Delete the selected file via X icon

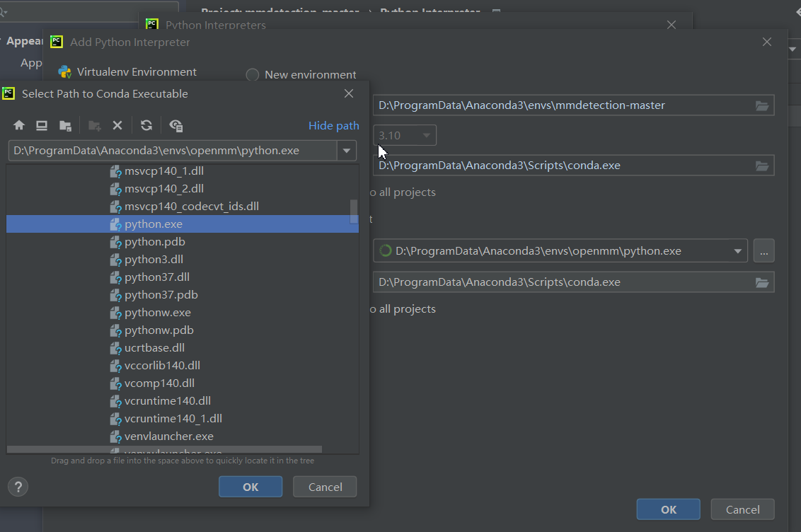(x=117, y=126)
